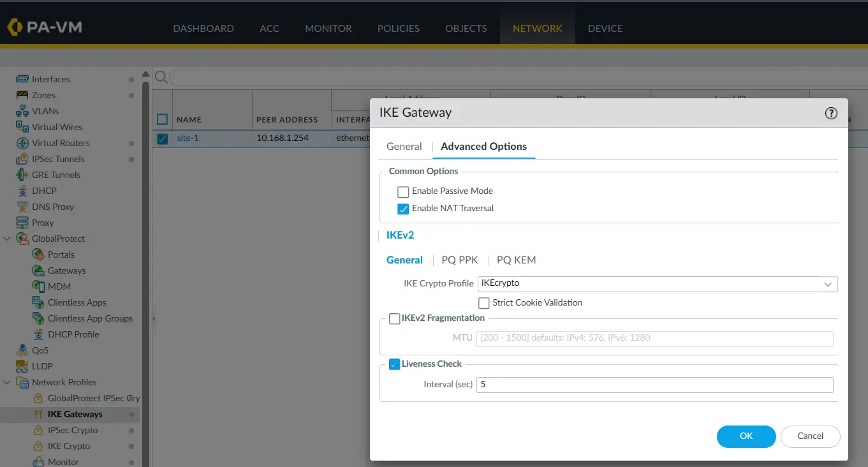Screen dimensions: 868x467
Task: Toggle the select-all header checkbox
Action: pyautogui.click(x=163, y=119)
